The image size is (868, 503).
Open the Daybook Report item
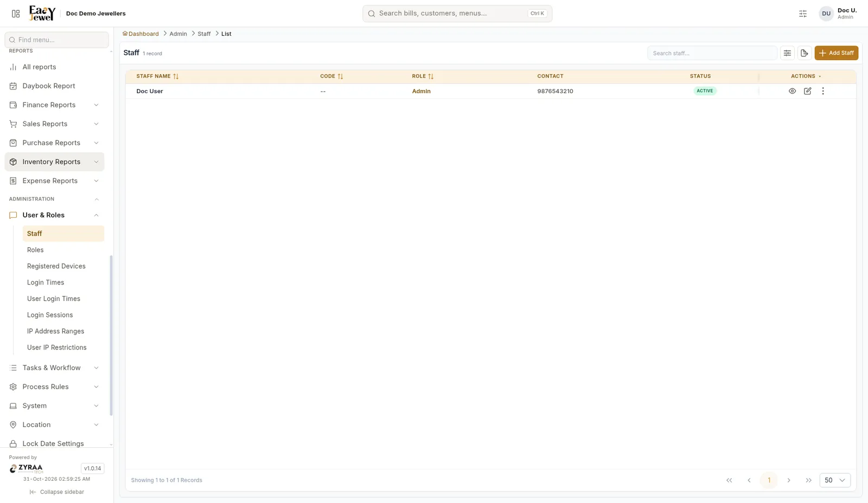point(54,86)
